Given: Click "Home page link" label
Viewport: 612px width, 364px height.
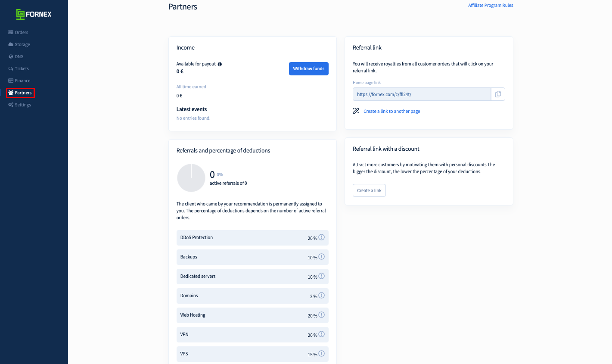Looking at the screenshot, I should 367,82.
